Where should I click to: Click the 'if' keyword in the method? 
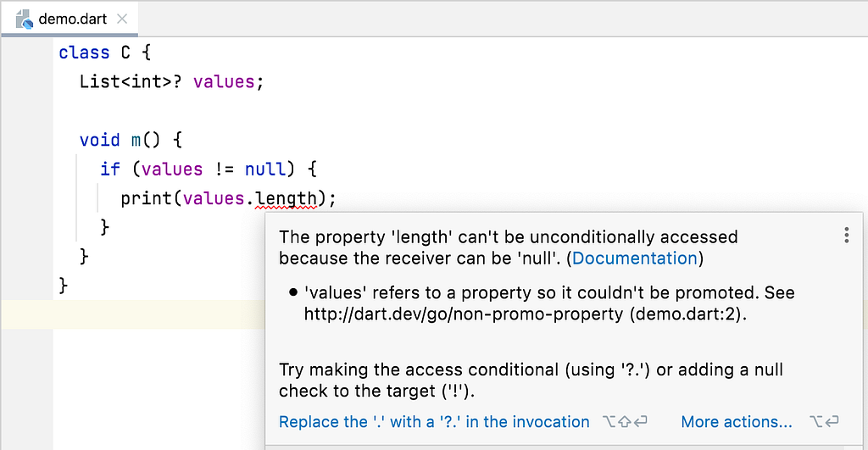point(110,169)
